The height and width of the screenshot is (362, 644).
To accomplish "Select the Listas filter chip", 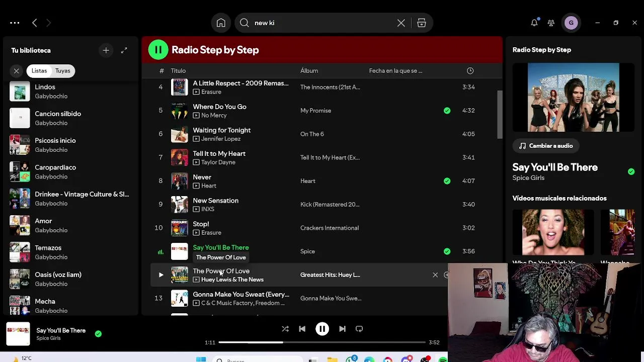I will [39, 71].
